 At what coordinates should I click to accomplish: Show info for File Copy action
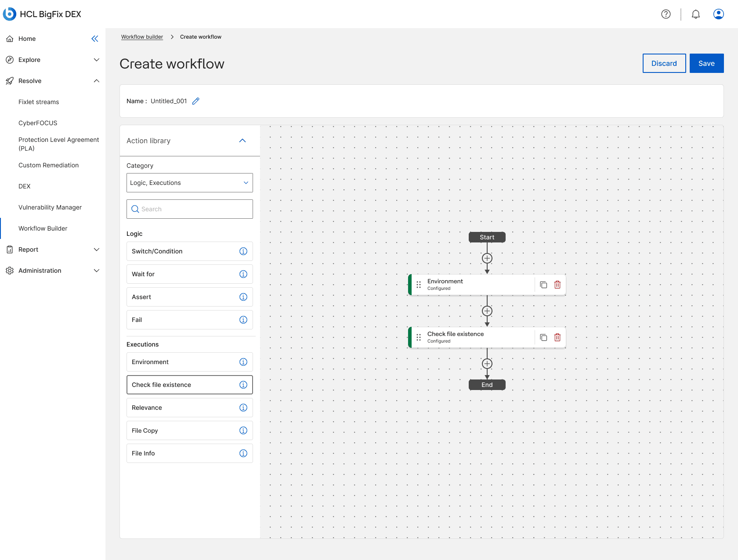click(243, 430)
